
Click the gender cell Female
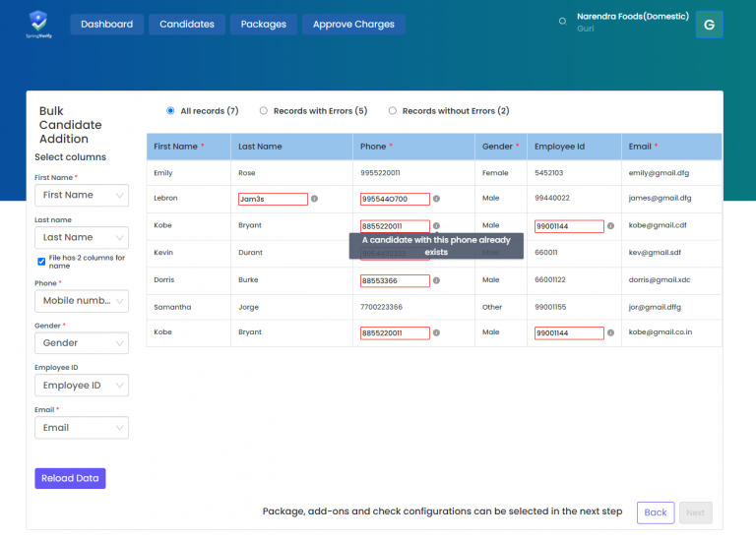point(495,173)
